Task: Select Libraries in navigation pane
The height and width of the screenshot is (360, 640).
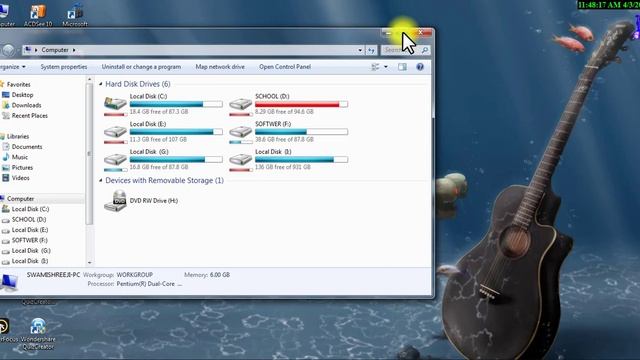Action: click(x=18, y=136)
